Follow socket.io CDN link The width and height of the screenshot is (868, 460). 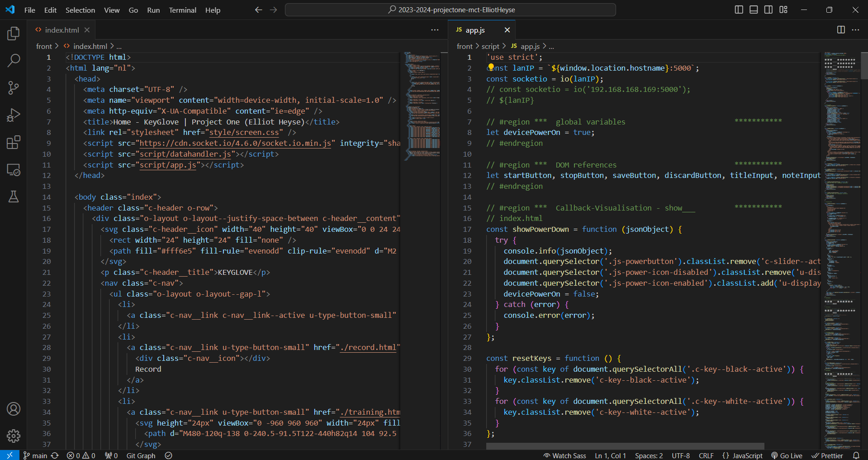coord(235,143)
